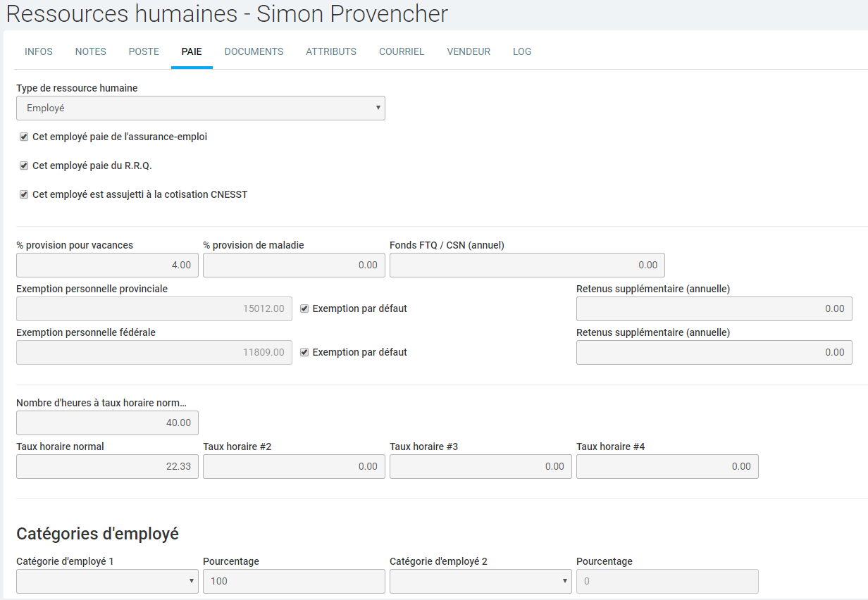Click the Taux horaire normal field
Viewport: 868px width, 600px height.
pos(107,466)
